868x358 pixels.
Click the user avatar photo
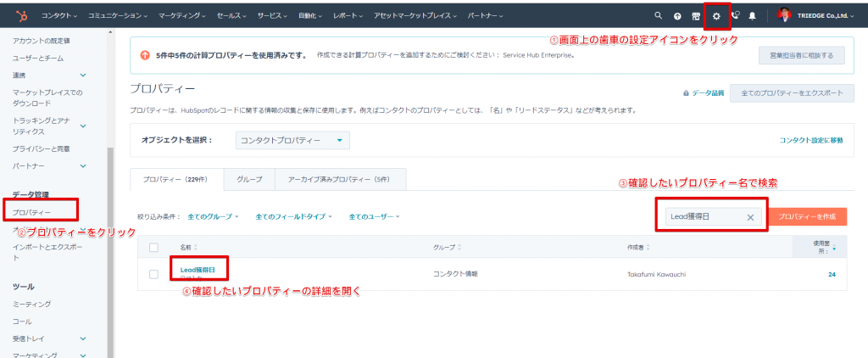pyautogui.click(x=784, y=15)
